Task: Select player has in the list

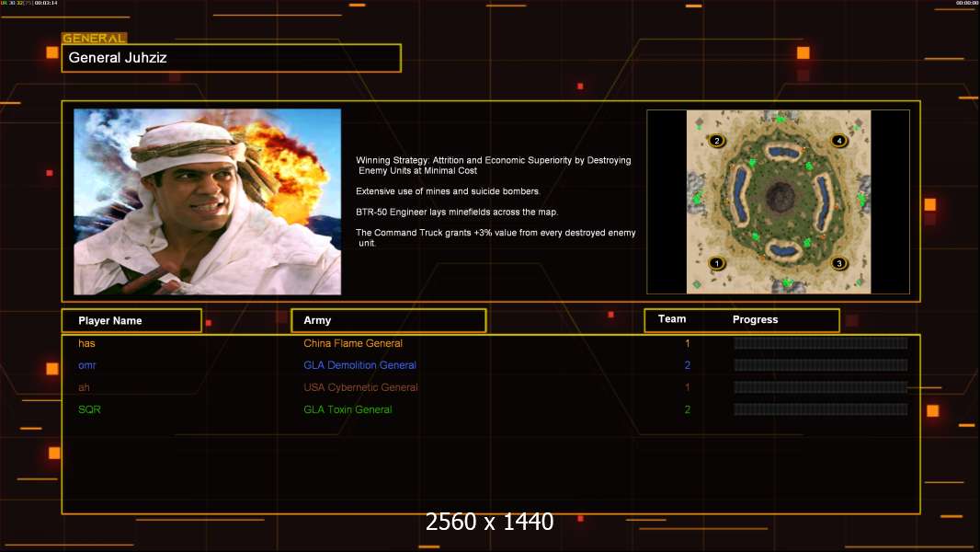Action: [86, 343]
